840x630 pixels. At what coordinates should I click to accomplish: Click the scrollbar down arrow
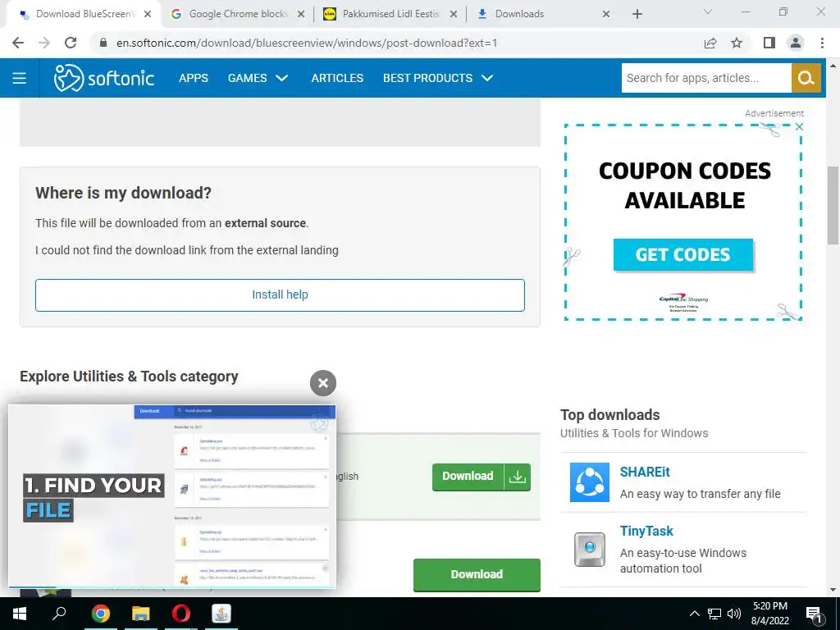pyautogui.click(x=833, y=591)
